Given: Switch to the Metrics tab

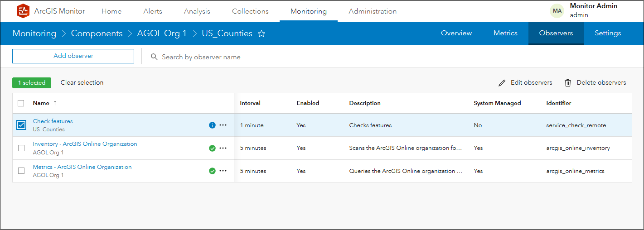Looking at the screenshot, I should [505, 33].
